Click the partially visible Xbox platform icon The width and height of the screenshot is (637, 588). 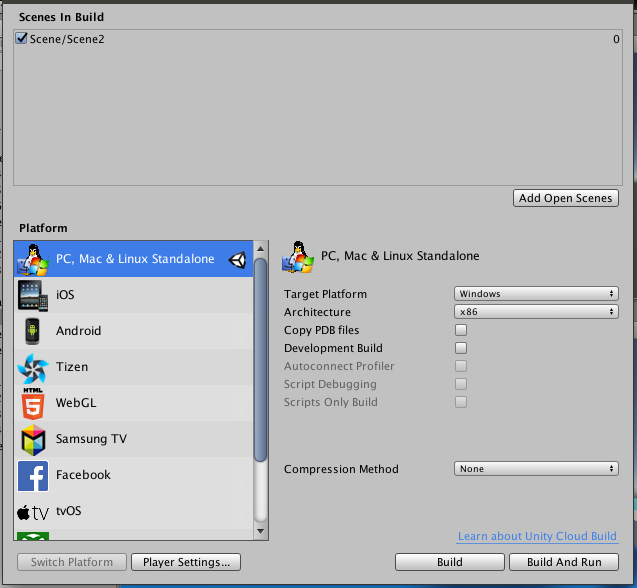click(x=33, y=536)
